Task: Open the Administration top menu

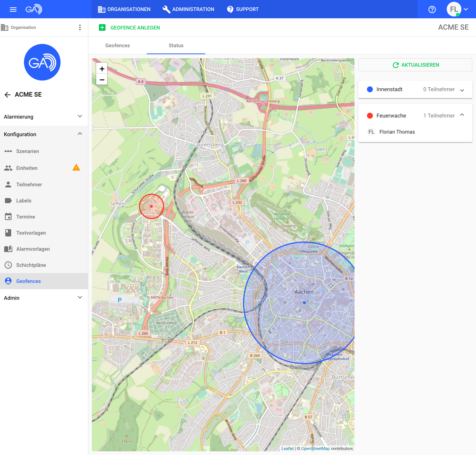Action: tap(188, 10)
